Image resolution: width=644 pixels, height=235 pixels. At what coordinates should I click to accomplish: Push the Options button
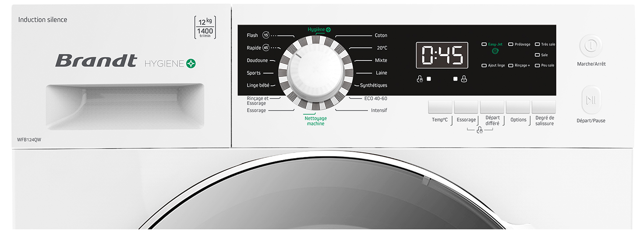pos(518,107)
